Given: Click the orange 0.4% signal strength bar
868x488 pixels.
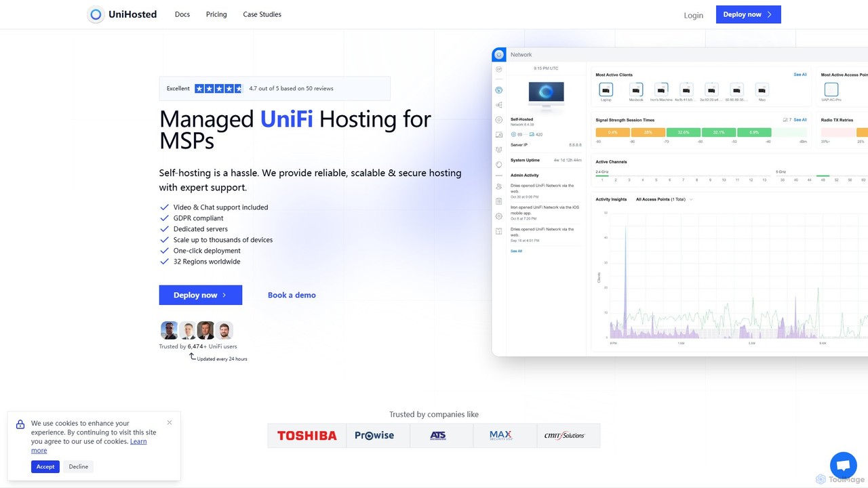Looking at the screenshot, I should point(613,132).
